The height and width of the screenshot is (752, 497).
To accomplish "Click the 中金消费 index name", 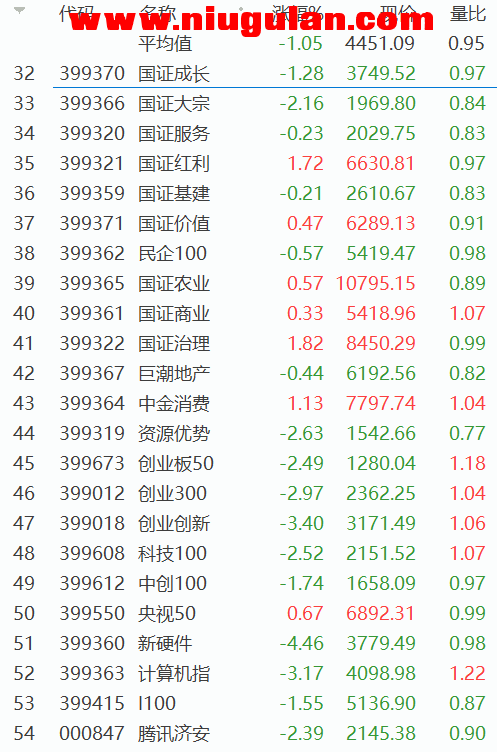I will (x=174, y=404).
